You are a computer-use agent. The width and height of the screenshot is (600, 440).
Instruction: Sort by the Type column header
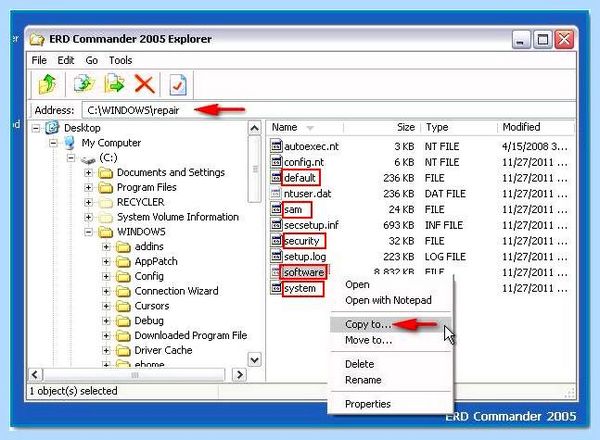click(x=459, y=127)
